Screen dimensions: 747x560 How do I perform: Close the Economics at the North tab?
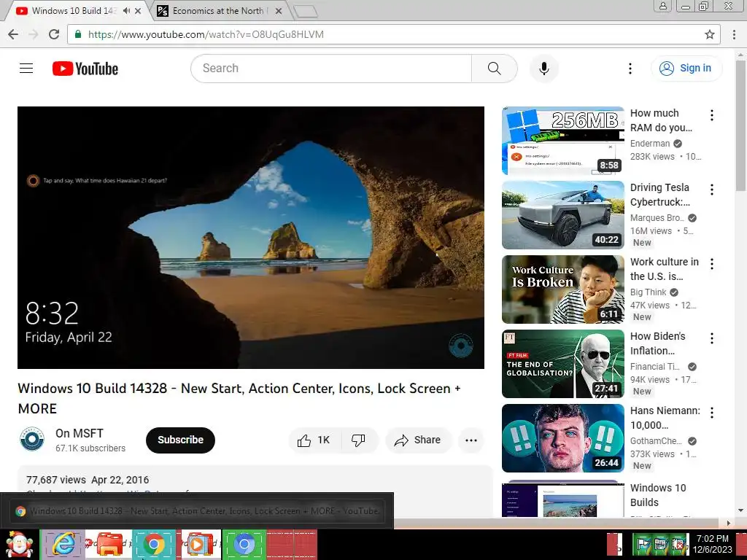click(x=279, y=11)
